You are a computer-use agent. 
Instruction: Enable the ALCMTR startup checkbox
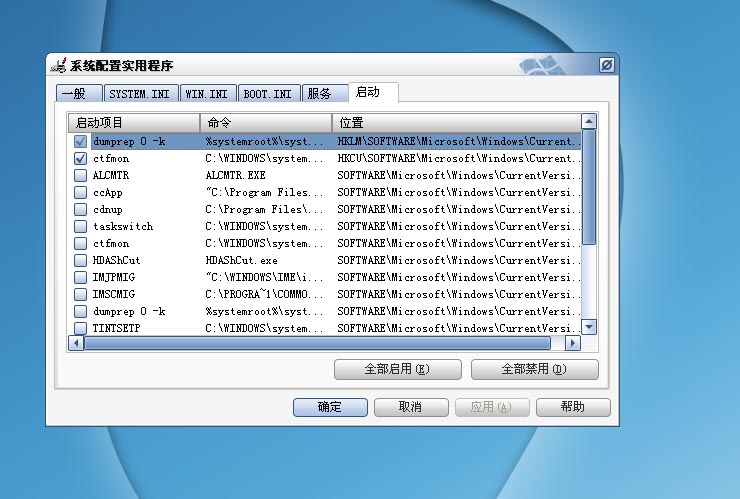click(x=80, y=175)
